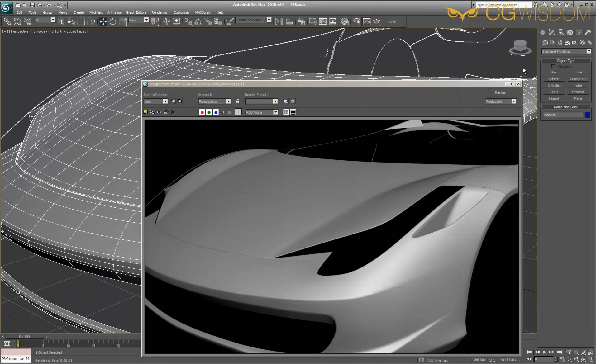Clear the rendered frame with X icon
Image resolution: width=596 pixels, height=364 pixels.
pos(173,112)
